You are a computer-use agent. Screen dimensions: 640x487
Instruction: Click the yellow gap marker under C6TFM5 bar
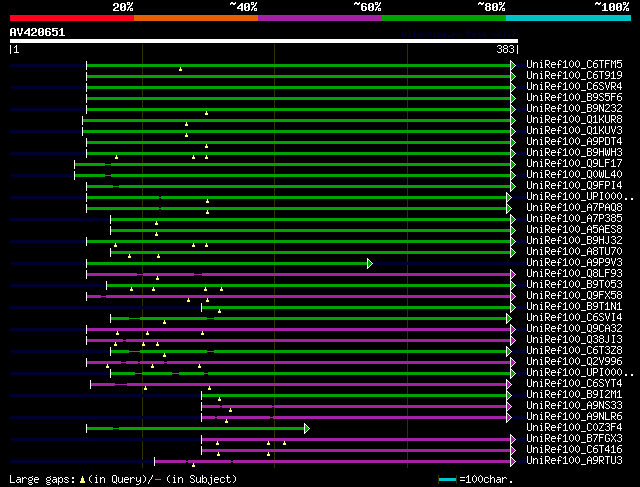click(180, 69)
